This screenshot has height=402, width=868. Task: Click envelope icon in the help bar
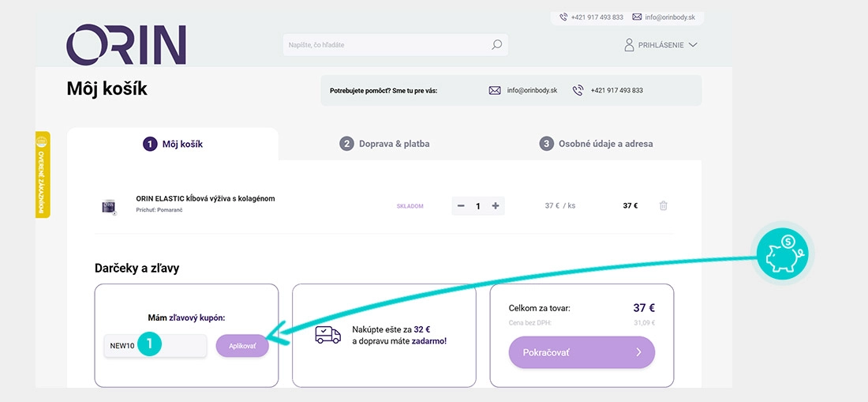coord(494,90)
